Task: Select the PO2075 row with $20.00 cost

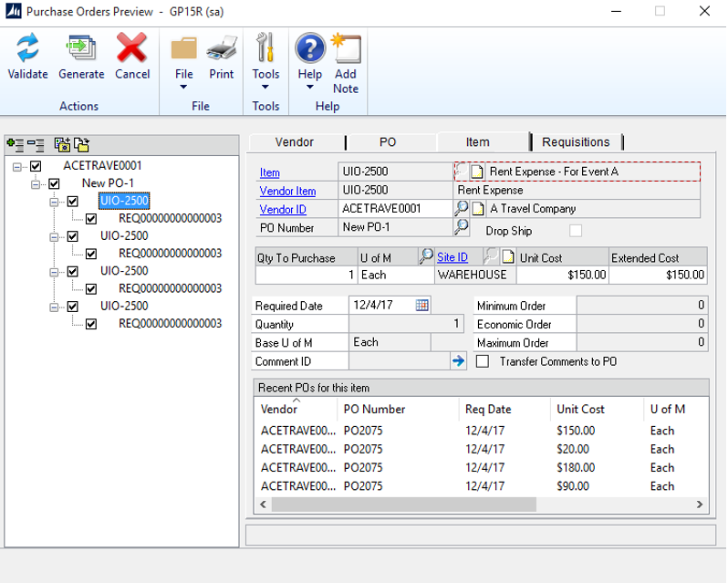Action: (482, 449)
